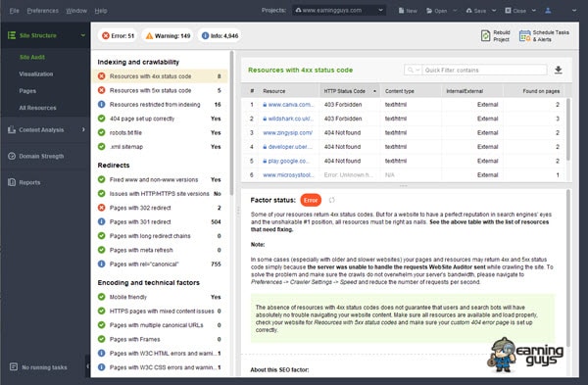Screen dimensions: 588x385
Task: Click error icon for Resources with 5xx status code
Action: pos(101,90)
